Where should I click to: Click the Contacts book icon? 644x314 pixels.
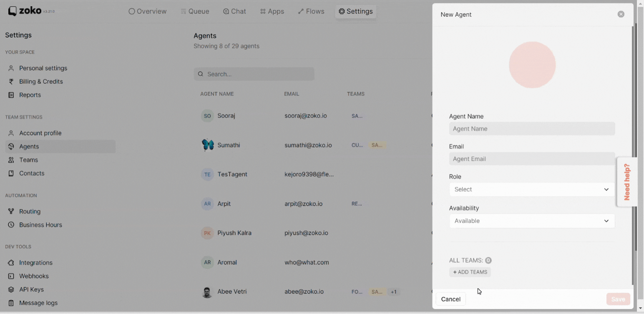[x=11, y=173]
